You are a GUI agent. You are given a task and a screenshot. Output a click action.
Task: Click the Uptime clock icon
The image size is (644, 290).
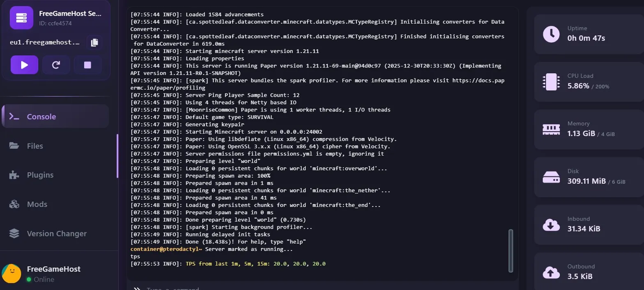pyautogui.click(x=551, y=34)
